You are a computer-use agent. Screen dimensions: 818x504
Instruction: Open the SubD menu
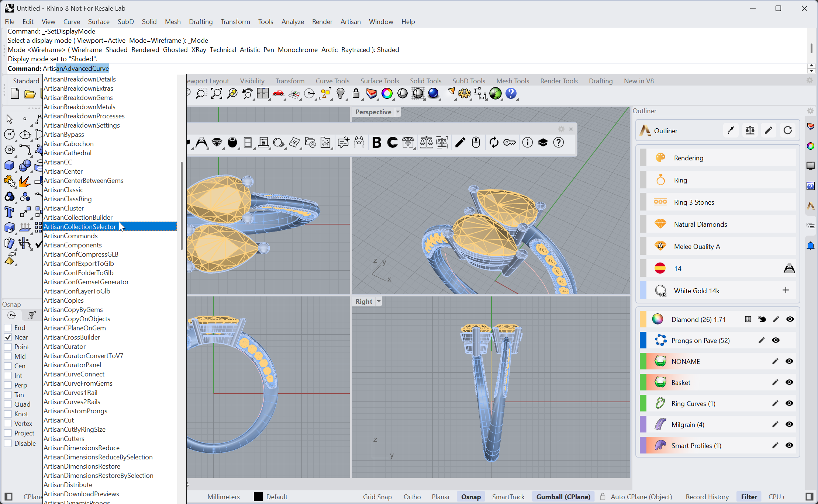tap(125, 21)
